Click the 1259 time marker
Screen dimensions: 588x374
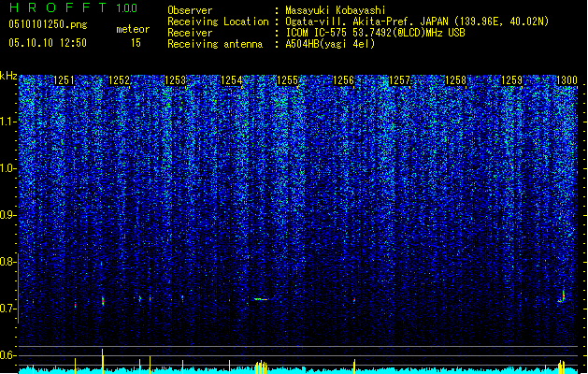pos(511,80)
